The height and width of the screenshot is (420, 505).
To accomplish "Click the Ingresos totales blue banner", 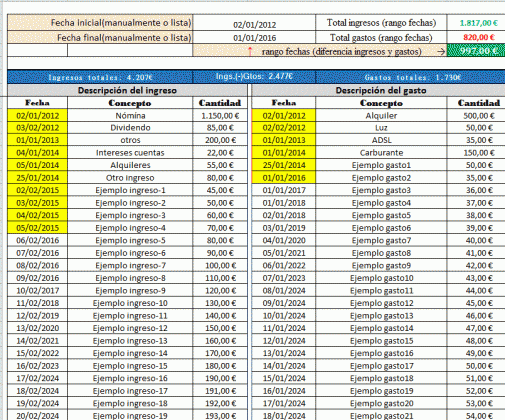I will point(100,77).
